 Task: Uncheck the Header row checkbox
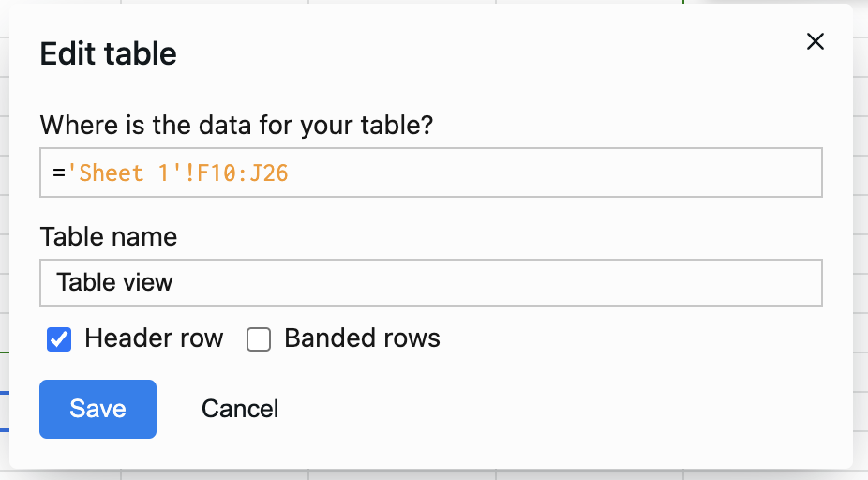point(59,338)
